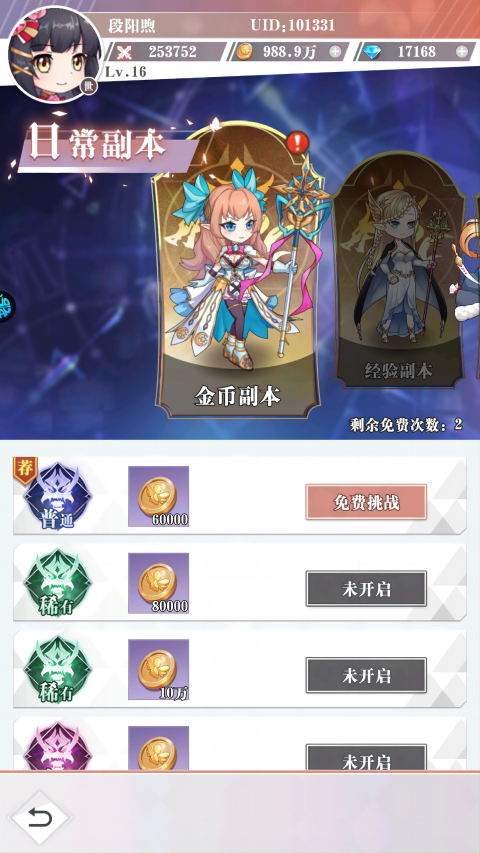Click 未开启 button for 10万 reward
The image size is (480, 853).
(x=366, y=675)
